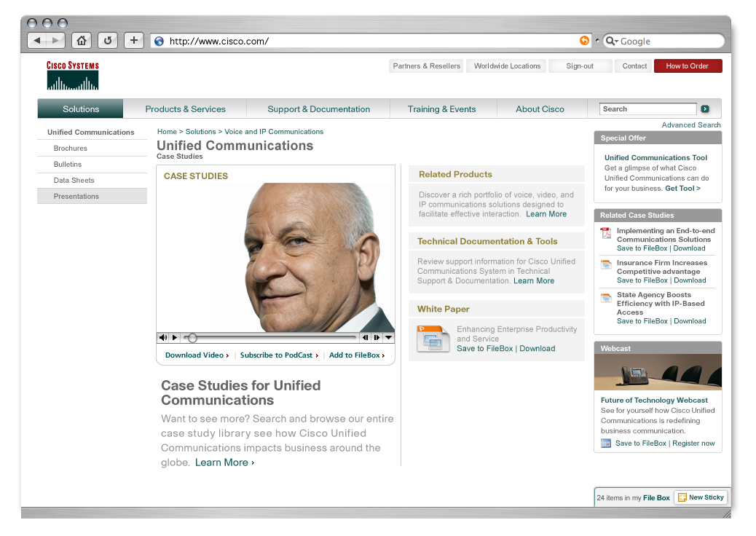Viewport: 756px width, 536px height.
Task: Go to the browser home page icon
Action: pos(82,41)
